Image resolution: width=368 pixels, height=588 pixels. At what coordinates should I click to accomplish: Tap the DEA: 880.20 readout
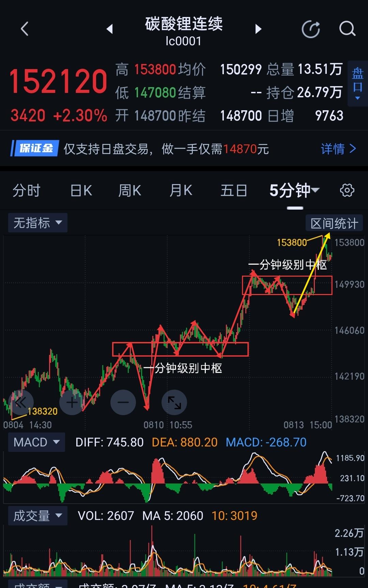coord(185,442)
